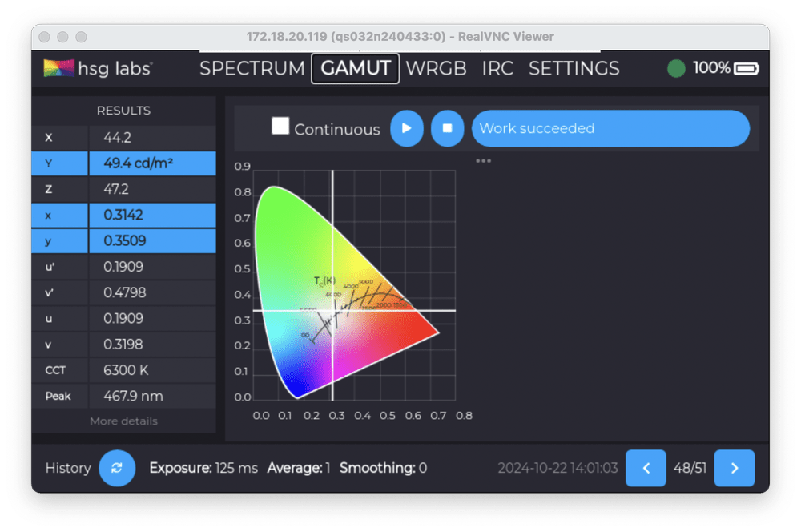Open the SETTINGS tab
The height and width of the screenshot is (532, 801).
tap(574, 68)
